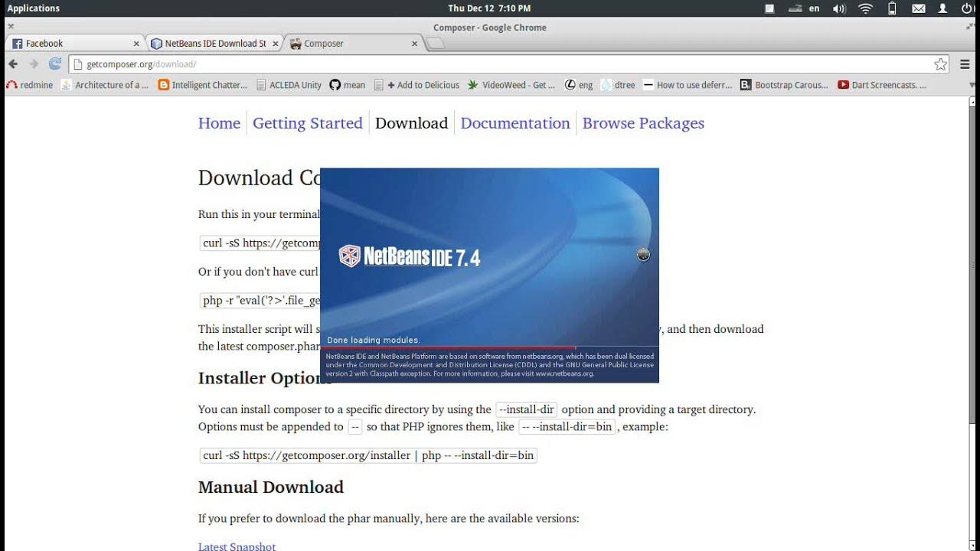Open the redmine bookmark
Image resolution: width=980 pixels, height=551 pixels.
29,85
